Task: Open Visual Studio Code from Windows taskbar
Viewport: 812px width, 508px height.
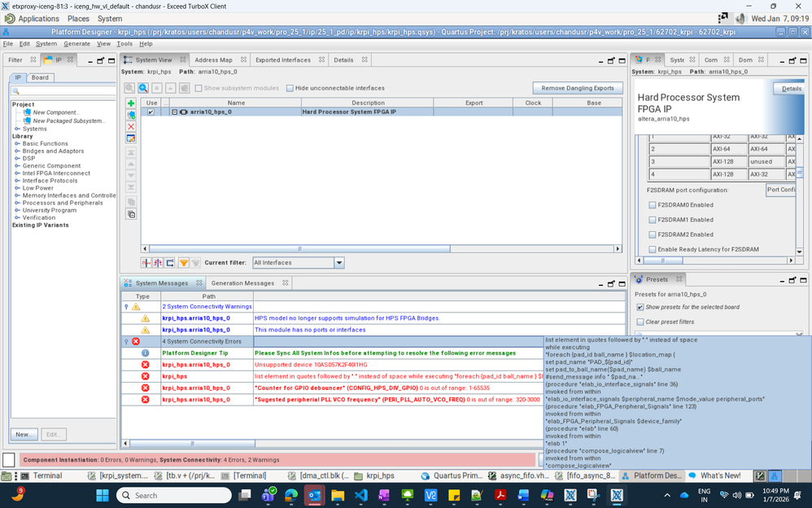Action: (x=361, y=495)
